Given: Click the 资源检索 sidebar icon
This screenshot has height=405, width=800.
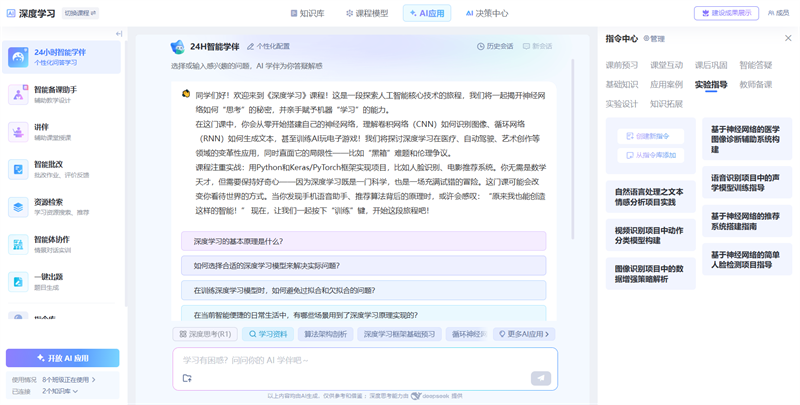Looking at the screenshot, I should (x=18, y=206).
